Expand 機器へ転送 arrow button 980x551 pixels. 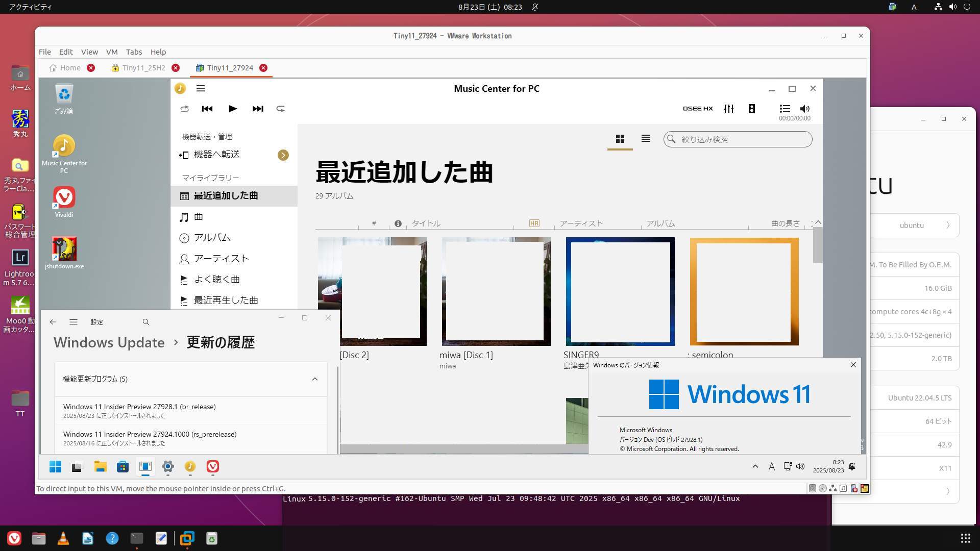283,155
